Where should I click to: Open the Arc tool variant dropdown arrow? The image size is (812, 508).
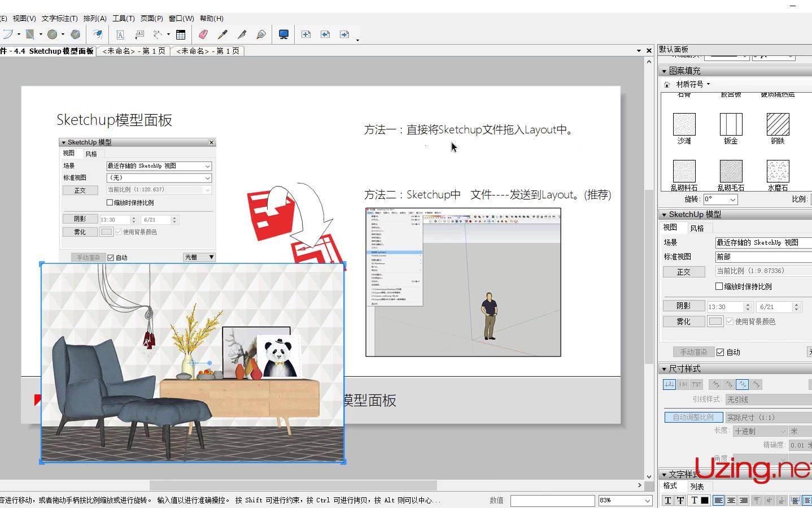coord(19,34)
